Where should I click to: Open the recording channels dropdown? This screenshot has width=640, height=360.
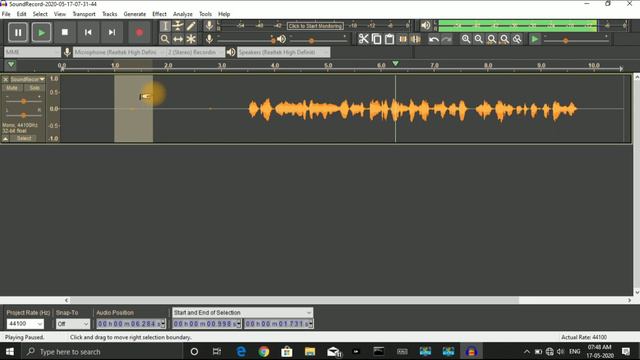196,52
